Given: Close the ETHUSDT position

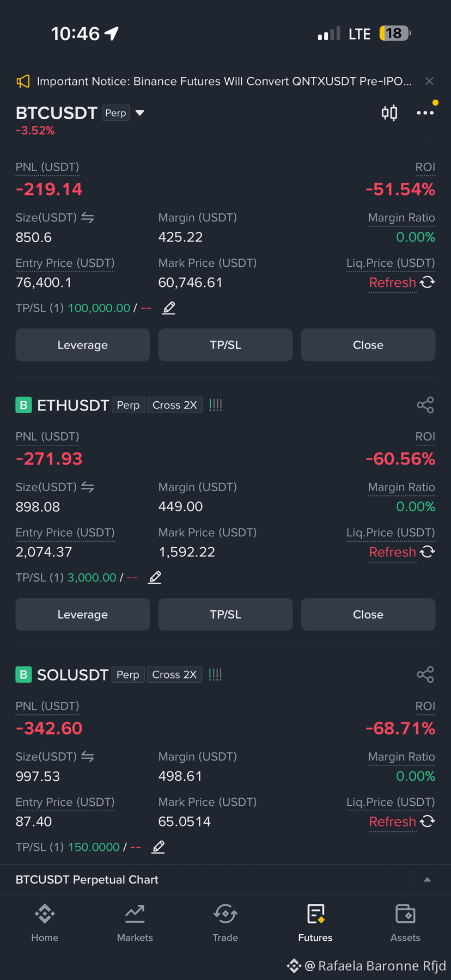Looking at the screenshot, I should pos(368,615).
